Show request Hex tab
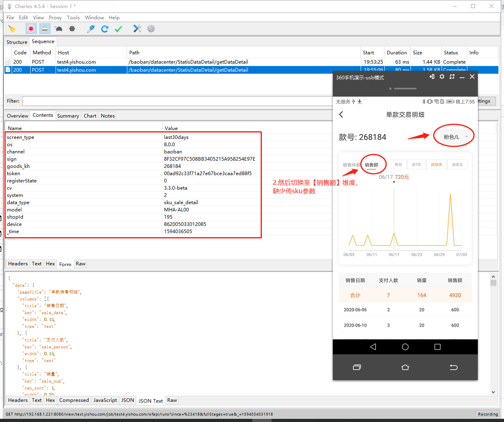This screenshot has height=422, width=504. point(50,264)
